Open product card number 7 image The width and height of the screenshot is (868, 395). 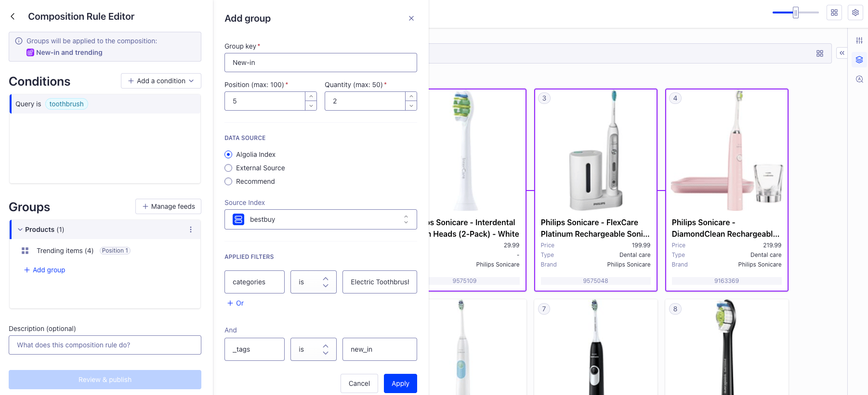coord(596,347)
